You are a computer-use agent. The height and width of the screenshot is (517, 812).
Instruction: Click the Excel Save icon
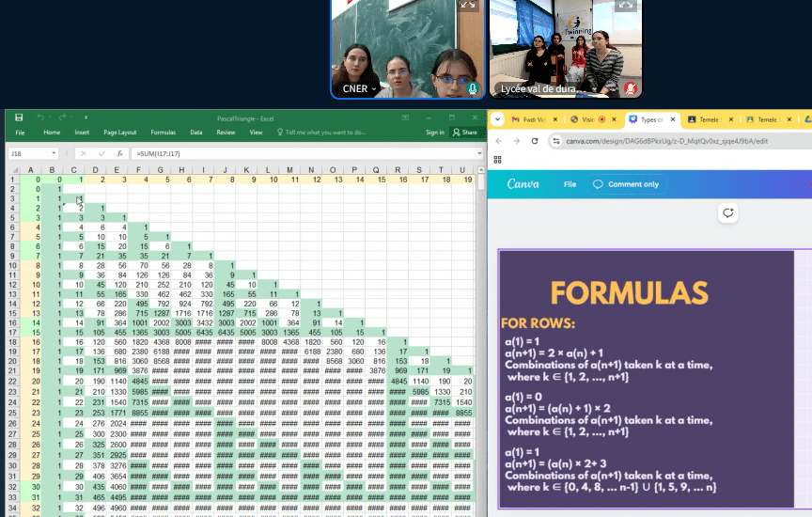tap(19, 117)
